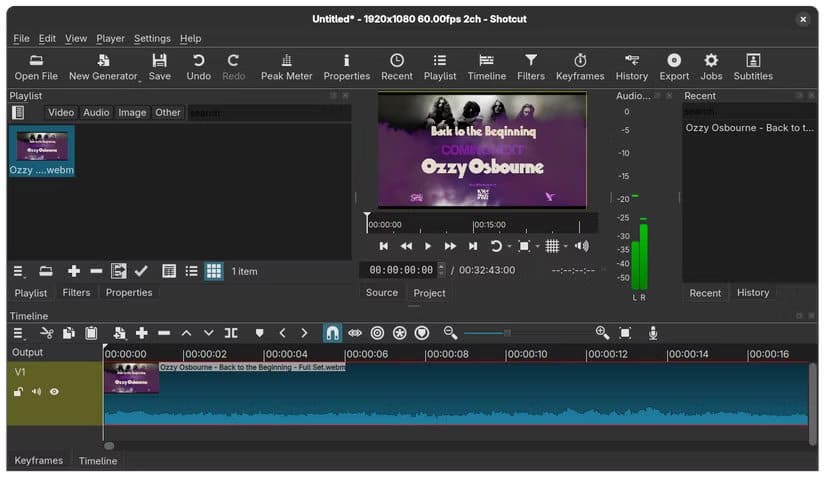Show the Peak Meter panel
Screen dimensions: 825x478
(286, 67)
